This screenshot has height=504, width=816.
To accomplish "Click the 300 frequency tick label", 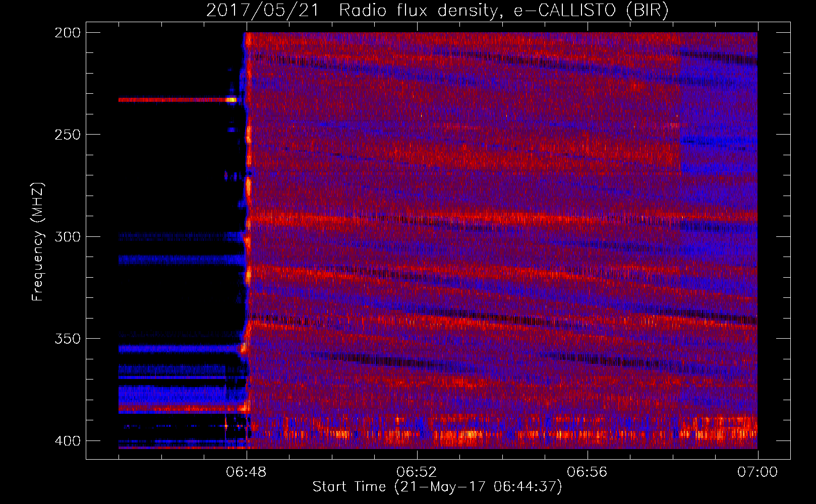I will coord(67,237).
